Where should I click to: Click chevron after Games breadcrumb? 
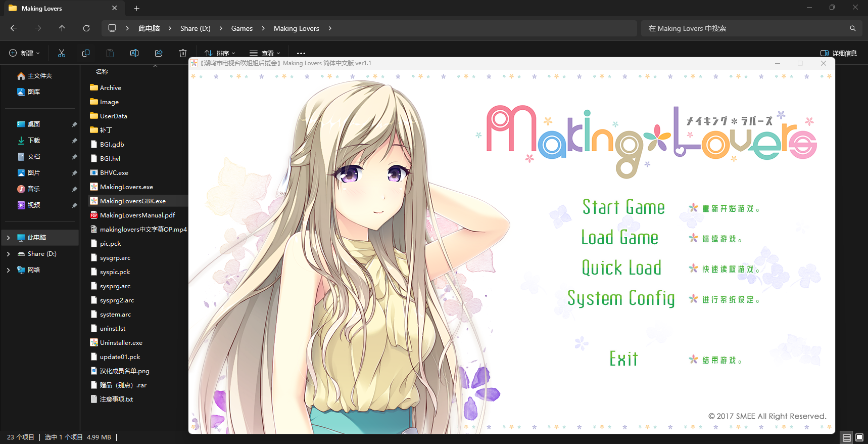pos(263,28)
